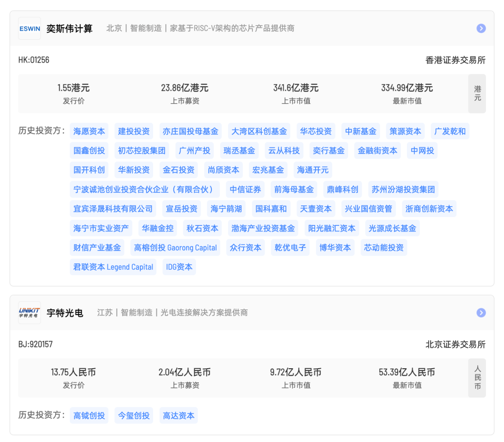This screenshot has height=442, width=504.
Task: Open investor tag 国鑫创投
Action: coord(89,150)
